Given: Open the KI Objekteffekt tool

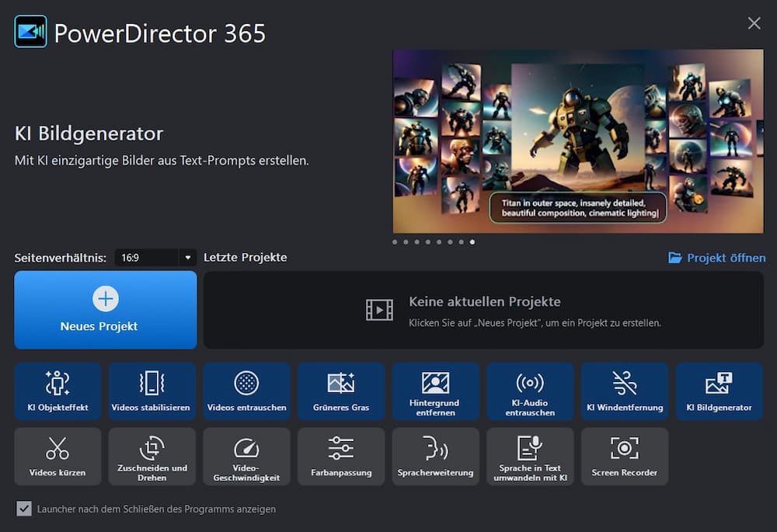Looking at the screenshot, I should [x=57, y=391].
